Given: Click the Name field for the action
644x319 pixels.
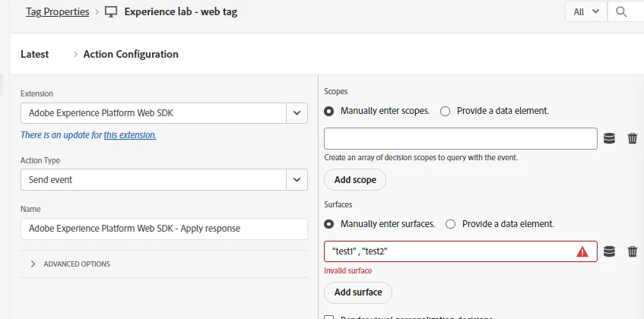Looking at the screenshot, I should click(164, 229).
